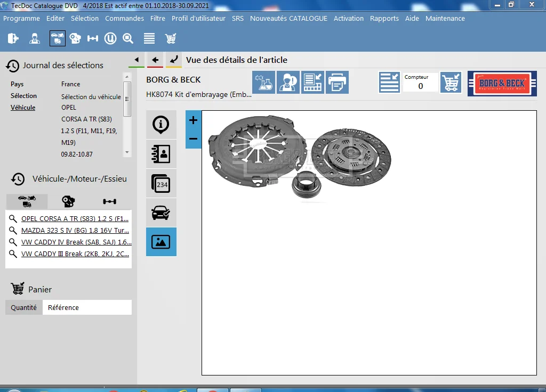The height and width of the screenshot is (392, 546).
Task: Click the clutch kit product image
Action: coord(300,157)
